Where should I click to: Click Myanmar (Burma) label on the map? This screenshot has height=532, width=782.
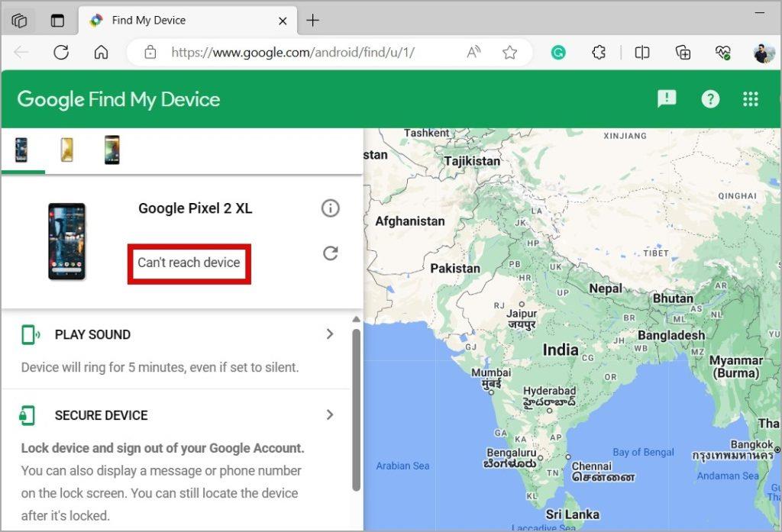(736, 366)
